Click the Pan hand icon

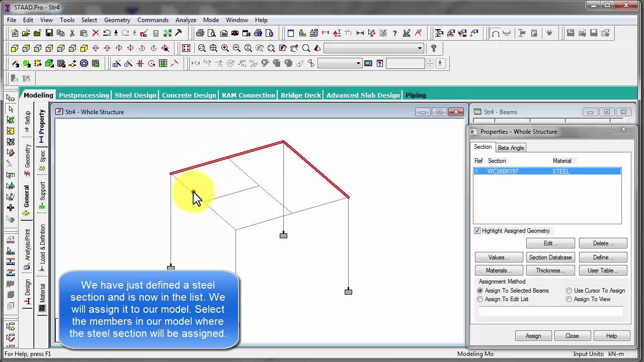point(294,48)
